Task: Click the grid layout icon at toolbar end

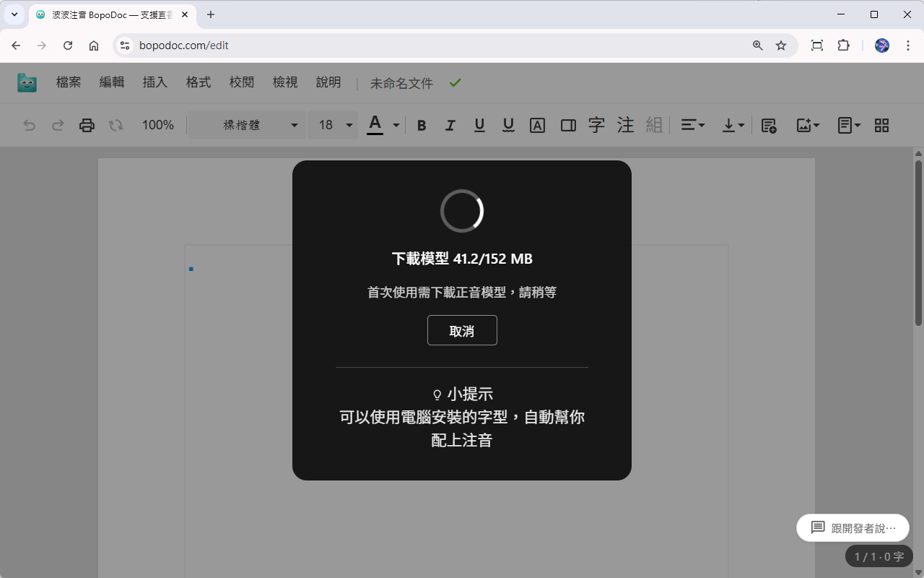Action: (881, 125)
